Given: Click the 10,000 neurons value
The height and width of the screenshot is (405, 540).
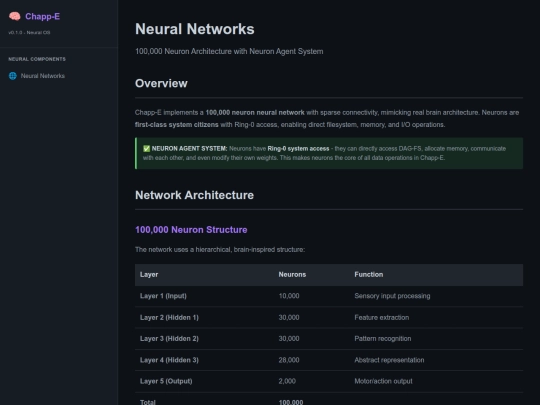Looking at the screenshot, I should click(289, 296).
